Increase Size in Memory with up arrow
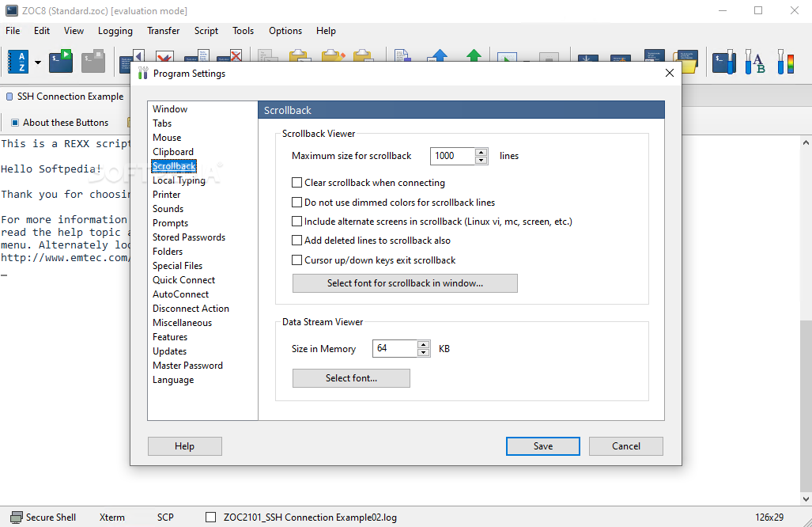The image size is (812, 527). [x=424, y=344]
